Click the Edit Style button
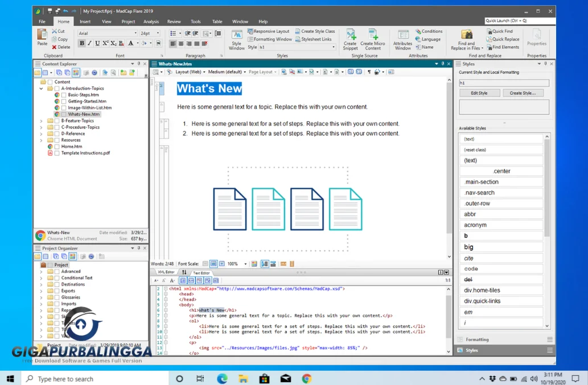This screenshot has width=588, height=385. [x=479, y=93]
